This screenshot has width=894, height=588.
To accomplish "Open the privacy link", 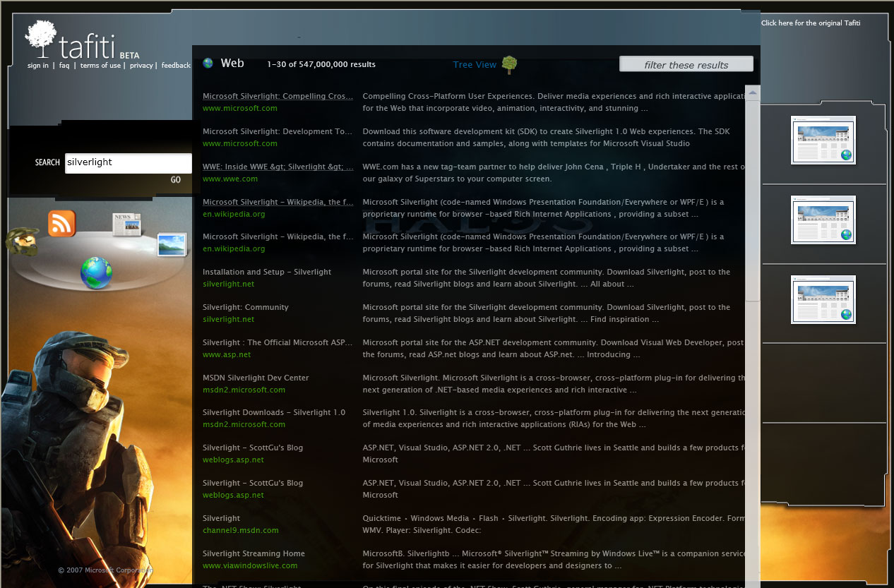I will click(141, 66).
